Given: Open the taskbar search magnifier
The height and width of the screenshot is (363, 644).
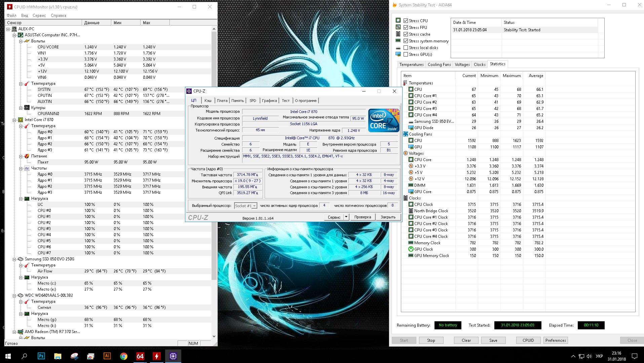Looking at the screenshot, I should pos(24,356).
